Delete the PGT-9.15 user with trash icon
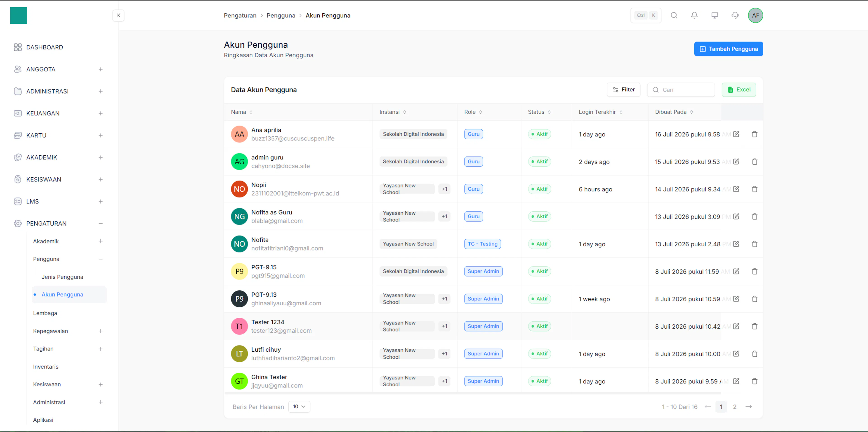This screenshot has width=868, height=432. click(755, 271)
